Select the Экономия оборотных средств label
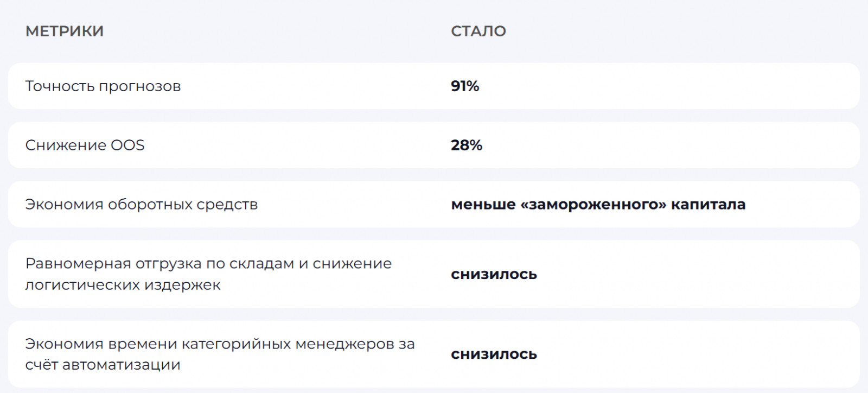This screenshot has width=868, height=393. [x=141, y=205]
